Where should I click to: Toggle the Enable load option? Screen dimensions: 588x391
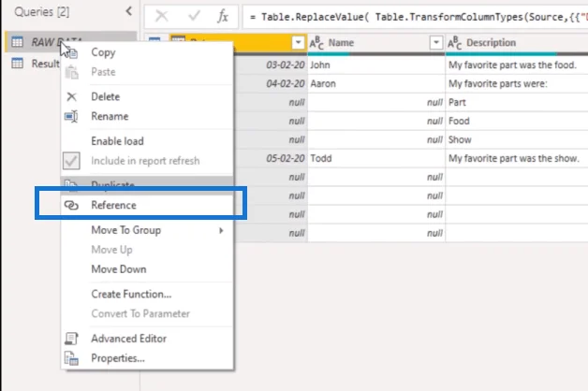point(117,141)
